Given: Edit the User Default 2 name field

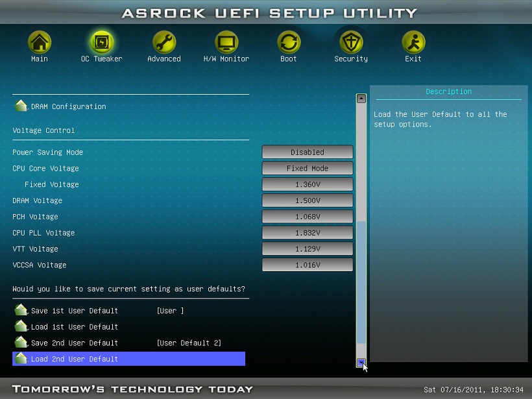Looking at the screenshot, I should 189,343.
